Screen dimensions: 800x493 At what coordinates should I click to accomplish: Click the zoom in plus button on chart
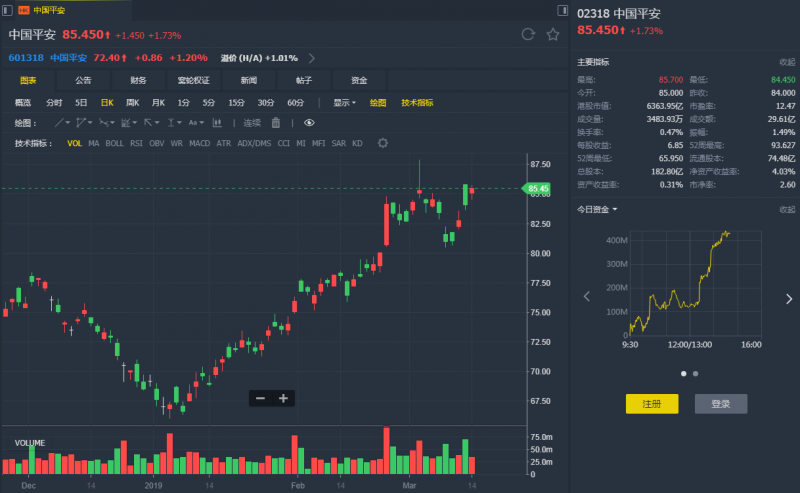click(284, 398)
